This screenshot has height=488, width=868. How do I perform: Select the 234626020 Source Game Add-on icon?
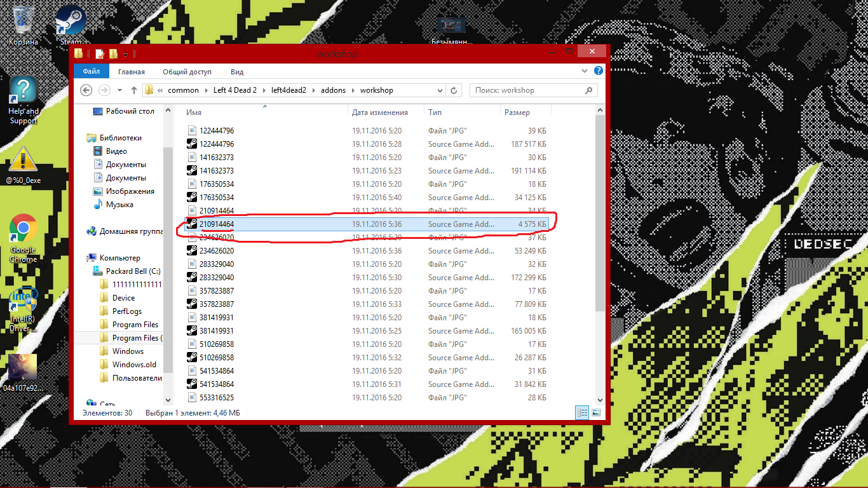pos(192,251)
